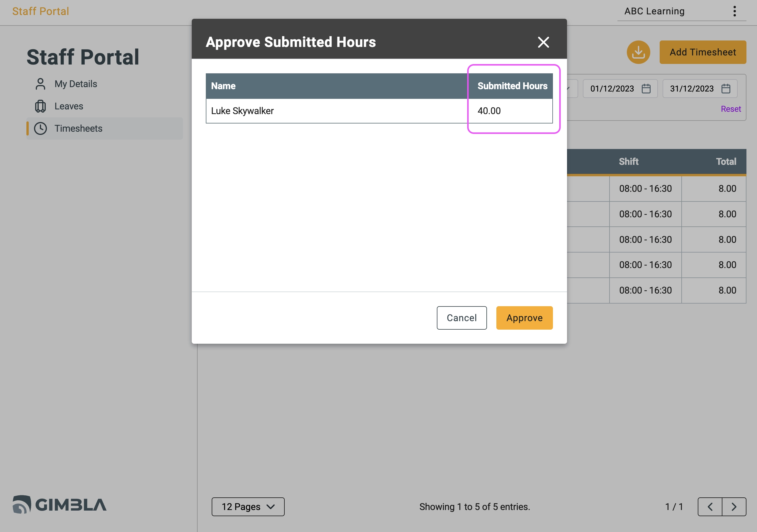Click the previous page navigation arrow

[x=710, y=507]
